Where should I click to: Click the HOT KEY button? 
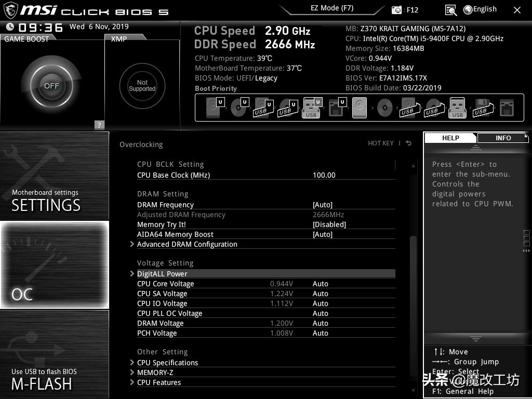[x=381, y=143]
